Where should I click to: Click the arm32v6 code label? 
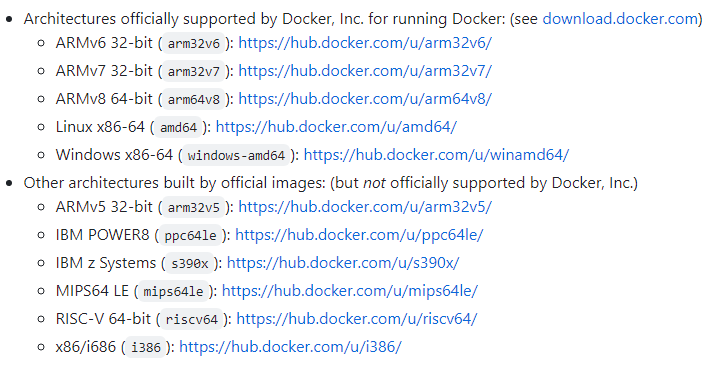point(194,43)
